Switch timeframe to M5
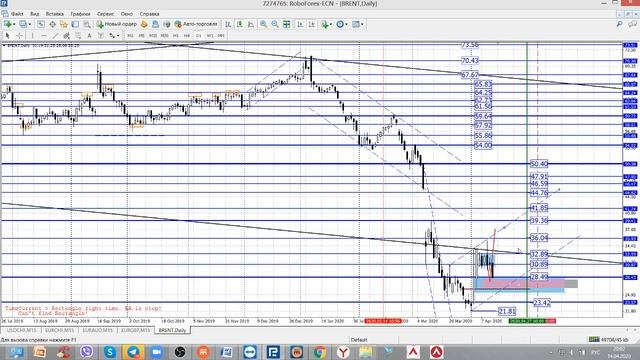The width and height of the screenshot is (640, 360). 141,36
